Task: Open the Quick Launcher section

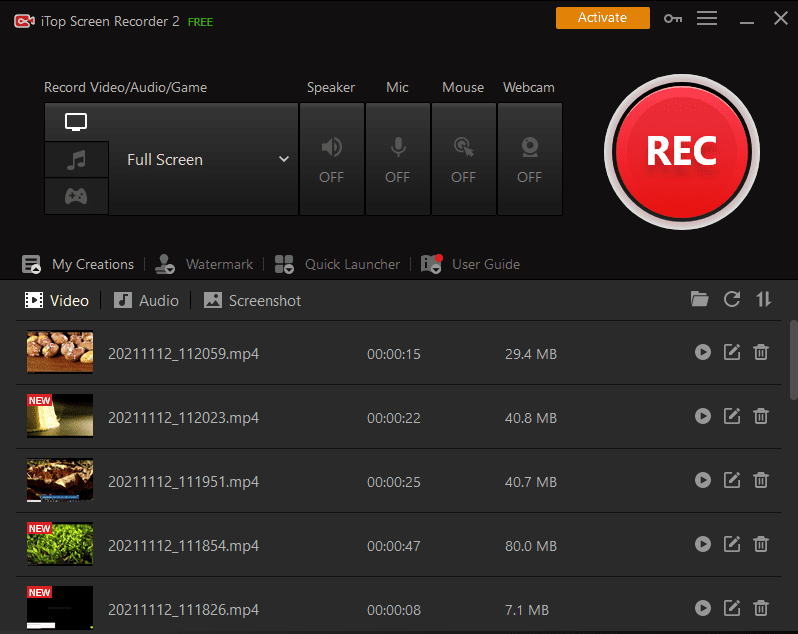Action: 337,264
